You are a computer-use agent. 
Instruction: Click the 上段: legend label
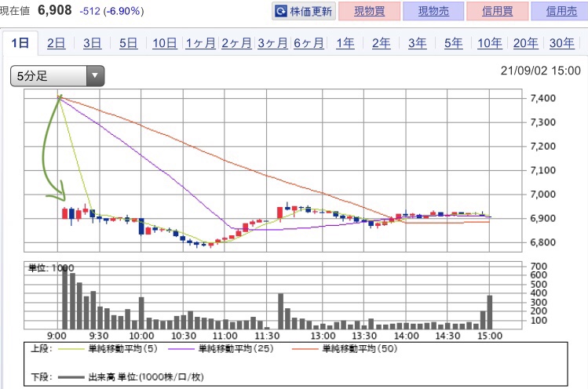pyautogui.click(x=41, y=349)
